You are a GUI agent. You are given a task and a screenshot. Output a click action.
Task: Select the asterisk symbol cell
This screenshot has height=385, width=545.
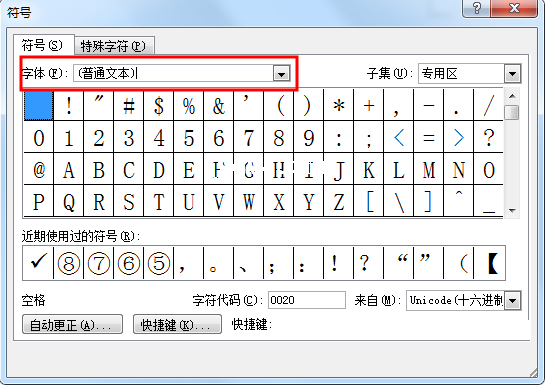tap(339, 106)
